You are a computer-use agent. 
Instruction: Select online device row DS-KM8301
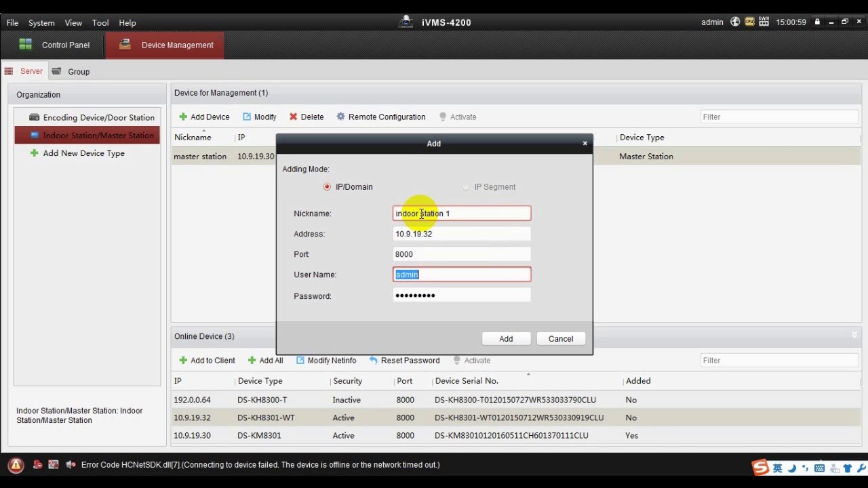click(516, 435)
